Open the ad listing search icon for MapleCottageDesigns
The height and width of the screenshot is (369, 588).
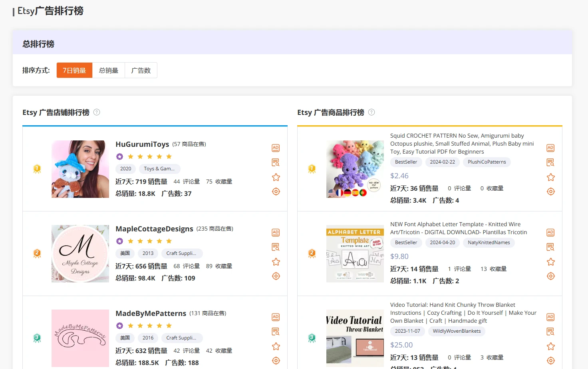pos(275,247)
